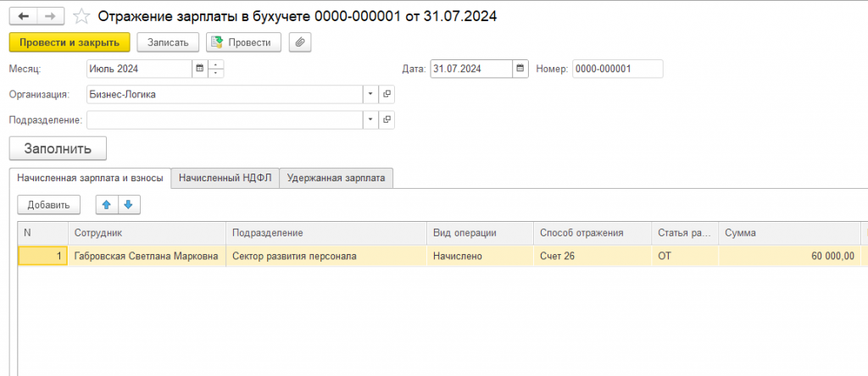Sort by Подразделение column header
This screenshot has width=868, height=376.
(326, 234)
